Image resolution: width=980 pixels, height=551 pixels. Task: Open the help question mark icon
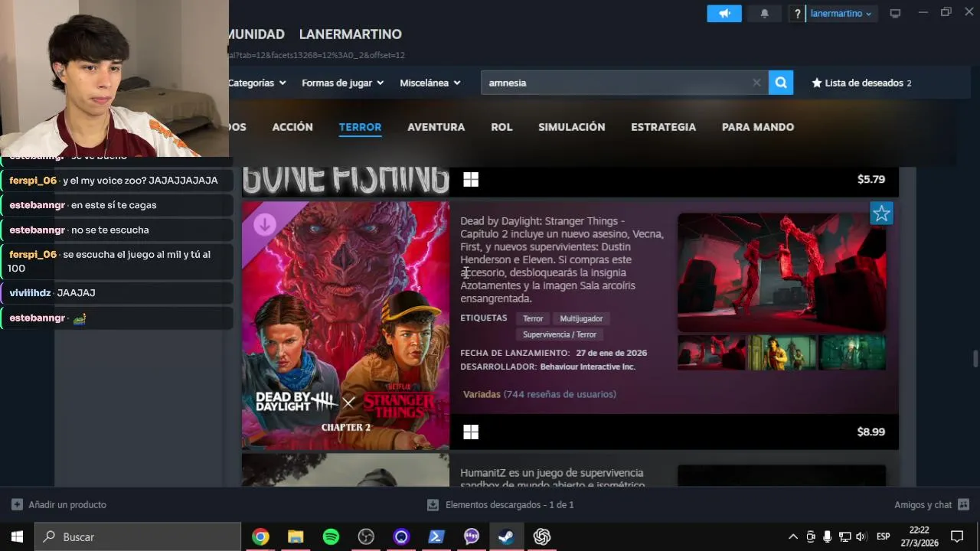point(797,14)
